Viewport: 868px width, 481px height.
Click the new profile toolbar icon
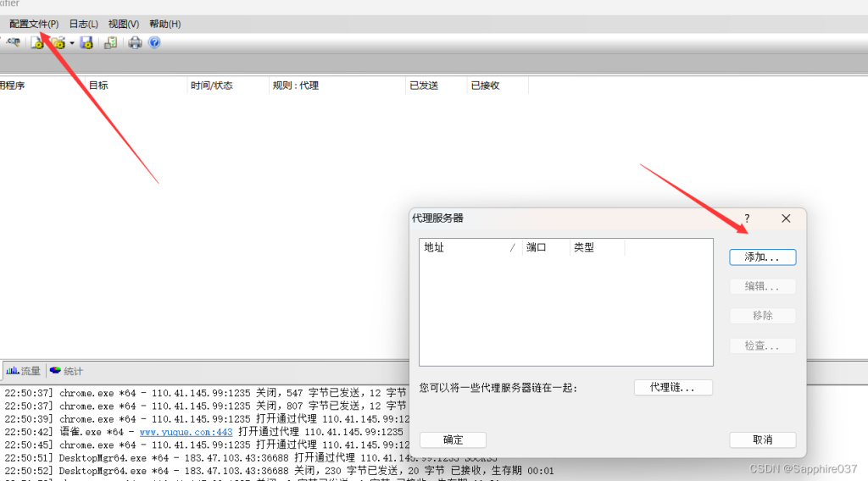(37, 42)
